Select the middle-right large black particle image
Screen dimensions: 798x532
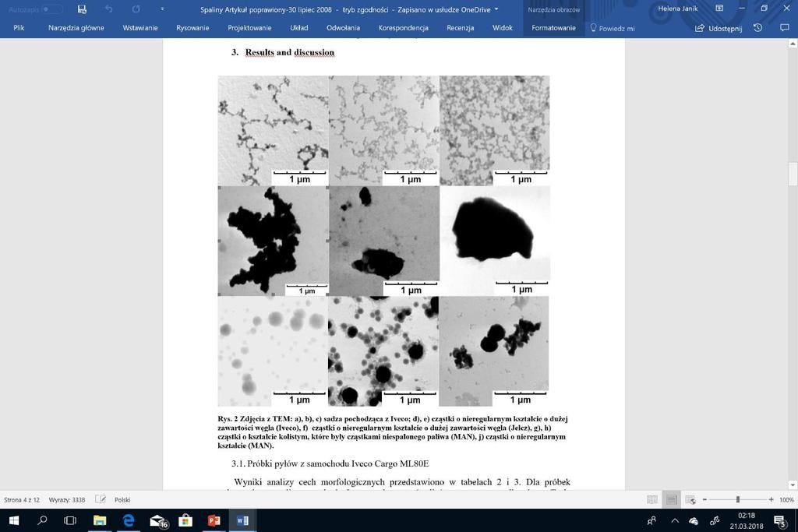click(x=495, y=241)
